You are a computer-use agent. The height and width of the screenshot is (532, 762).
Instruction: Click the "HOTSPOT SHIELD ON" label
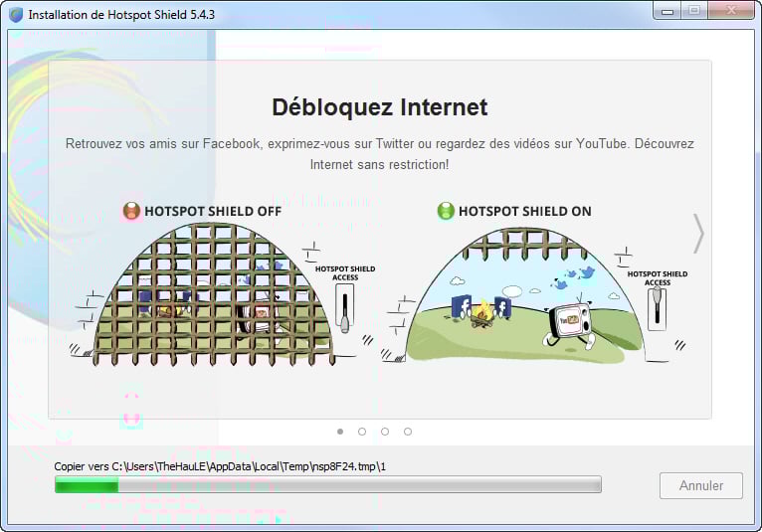[525, 212]
